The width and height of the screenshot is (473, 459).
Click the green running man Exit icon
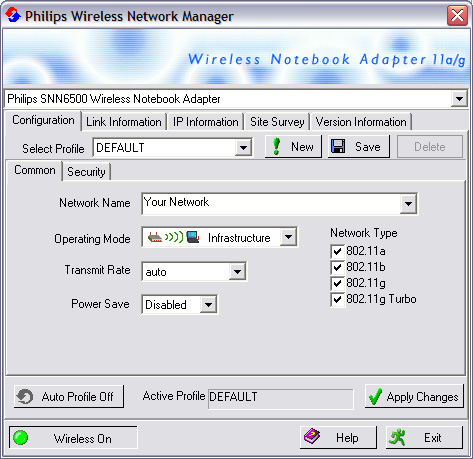coord(397,437)
